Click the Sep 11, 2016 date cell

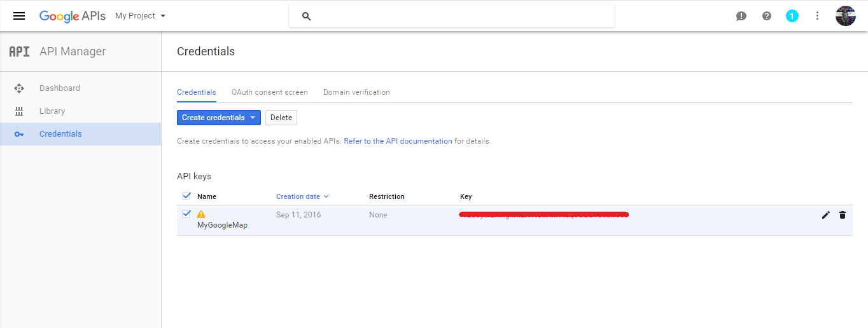click(x=298, y=215)
